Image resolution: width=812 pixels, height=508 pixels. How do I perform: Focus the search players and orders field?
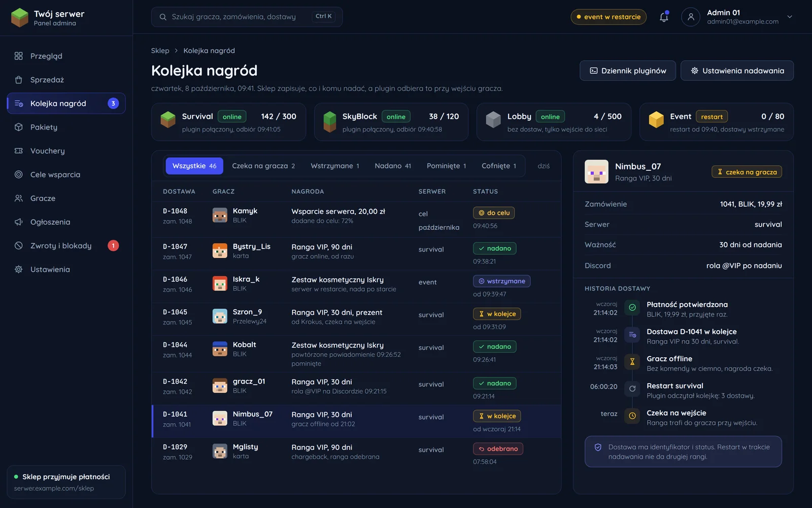coord(247,17)
